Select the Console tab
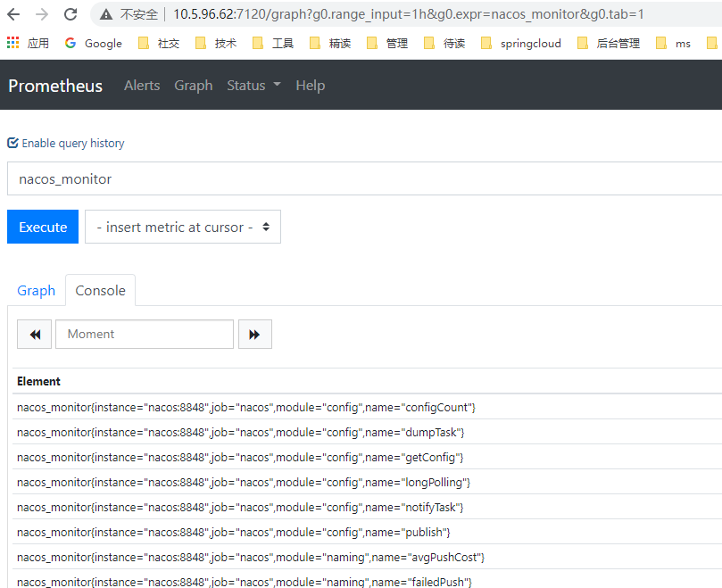This screenshot has height=588, width=722. pyautogui.click(x=100, y=291)
